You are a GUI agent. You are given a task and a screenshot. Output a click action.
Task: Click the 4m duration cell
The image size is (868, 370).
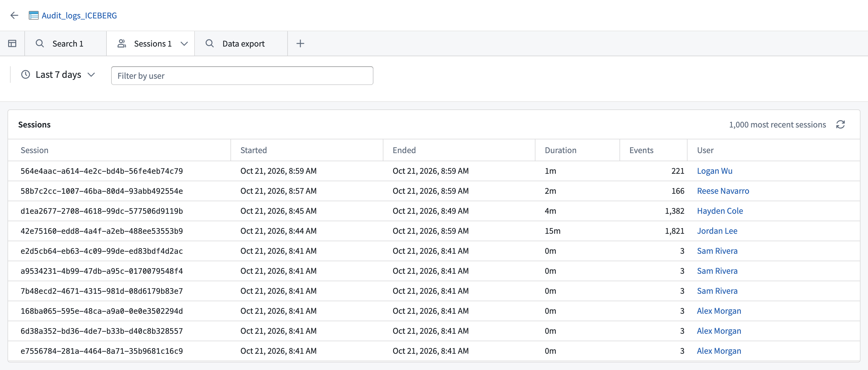[550, 211]
